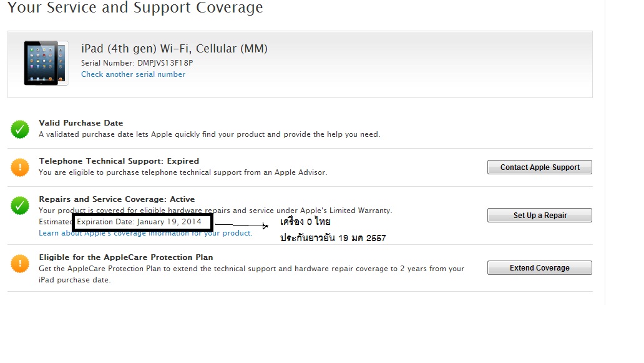Click the 'Your Service and Support Coverage' heading
The width and height of the screenshot is (644, 363).
[135, 8]
